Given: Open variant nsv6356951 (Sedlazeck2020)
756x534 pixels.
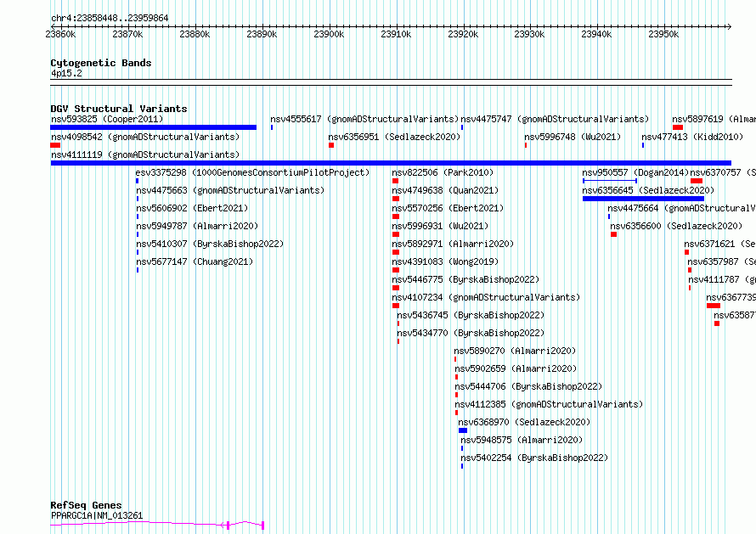Looking at the screenshot, I should (394, 137).
